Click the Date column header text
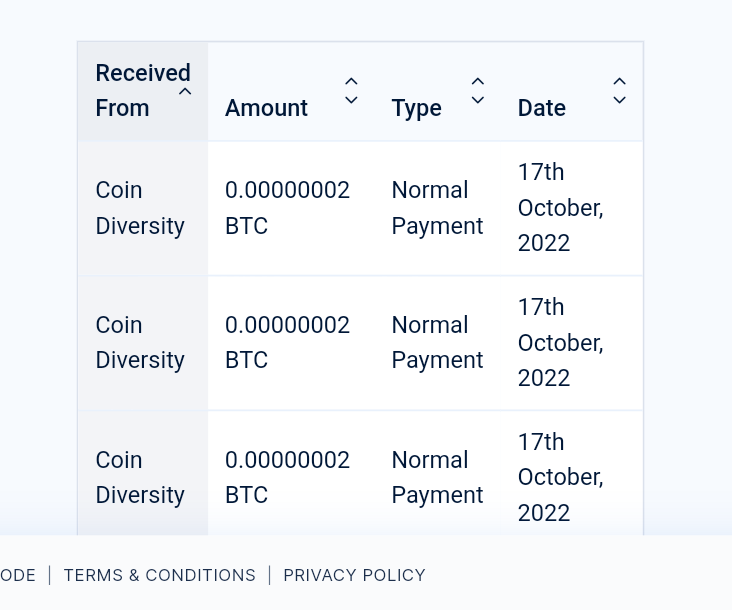The width and height of the screenshot is (732, 610). [x=541, y=108]
